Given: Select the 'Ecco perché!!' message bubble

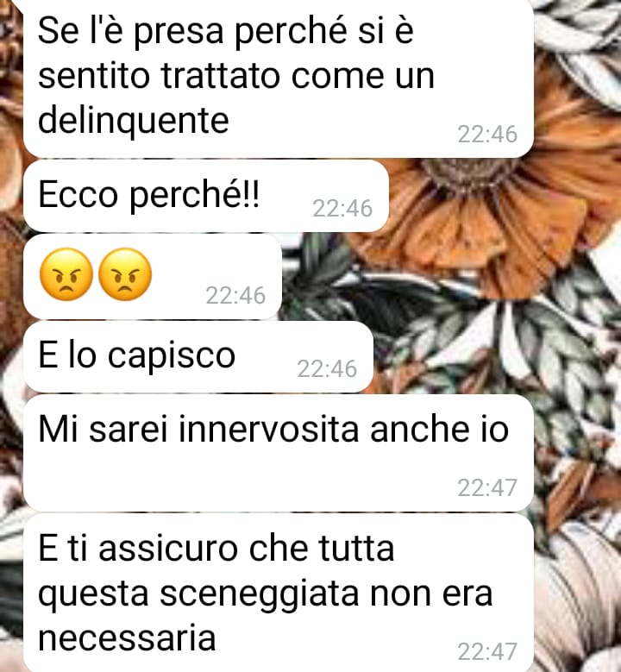Looking at the screenshot, I should tap(206, 197).
